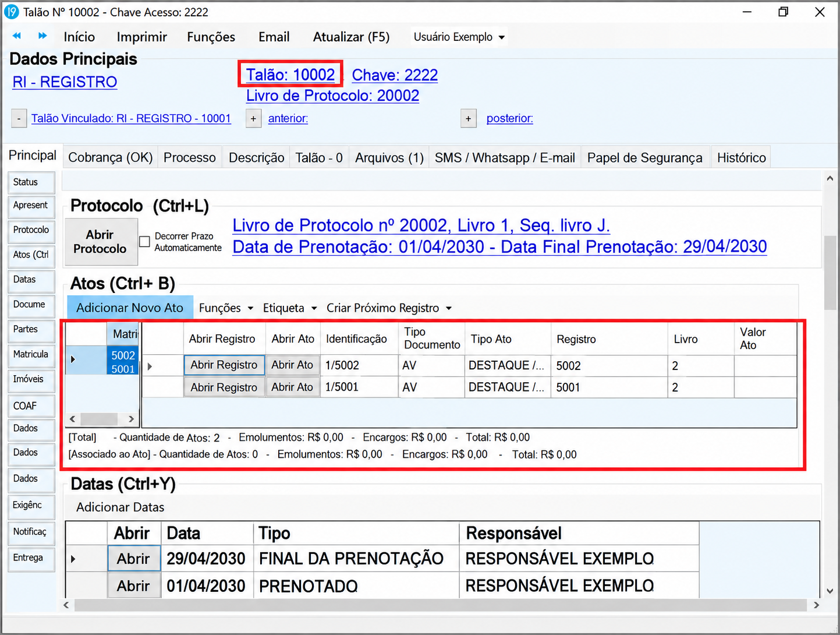The height and width of the screenshot is (635, 840).
Task: Switch to SMS / Whatsapp / E-mail tab
Action: 505,157
